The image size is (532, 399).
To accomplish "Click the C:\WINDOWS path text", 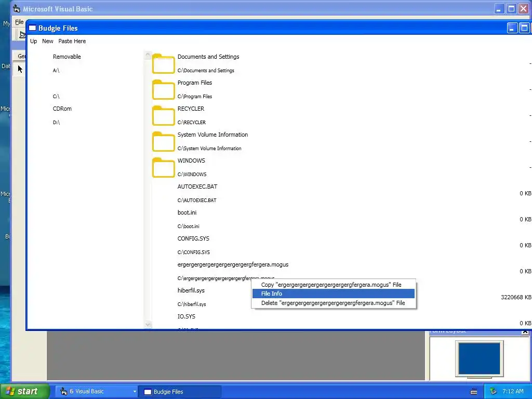I will 192,175.
